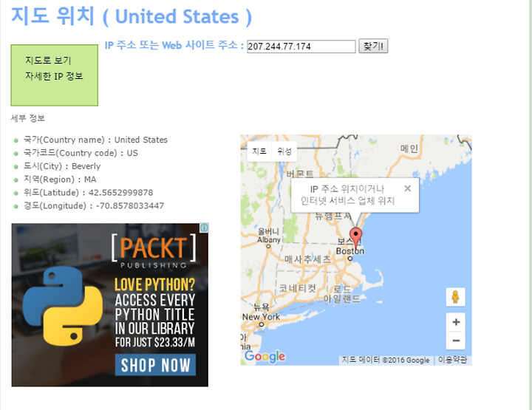
Task: Open the 지도로 보기 menu link
Action: tap(48, 61)
